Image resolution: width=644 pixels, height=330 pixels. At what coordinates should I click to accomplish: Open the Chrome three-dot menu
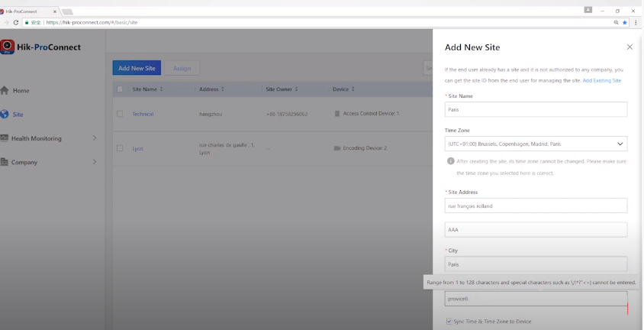[636, 23]
